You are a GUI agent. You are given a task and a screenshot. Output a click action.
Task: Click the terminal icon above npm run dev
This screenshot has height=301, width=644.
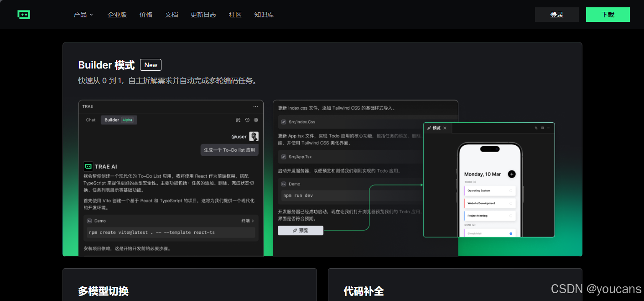click(284, 184)
